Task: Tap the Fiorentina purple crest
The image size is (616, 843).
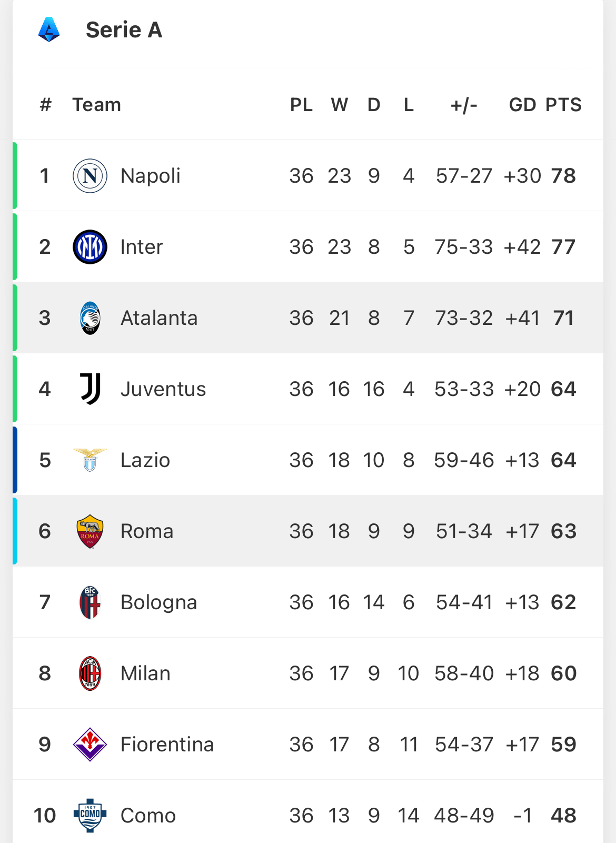Action: coord(90,745)
